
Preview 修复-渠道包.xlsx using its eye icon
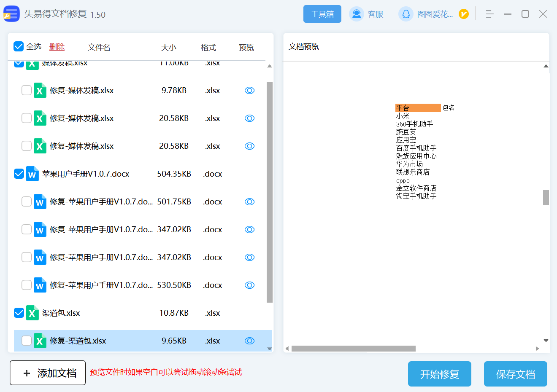(x=249, y=341)
